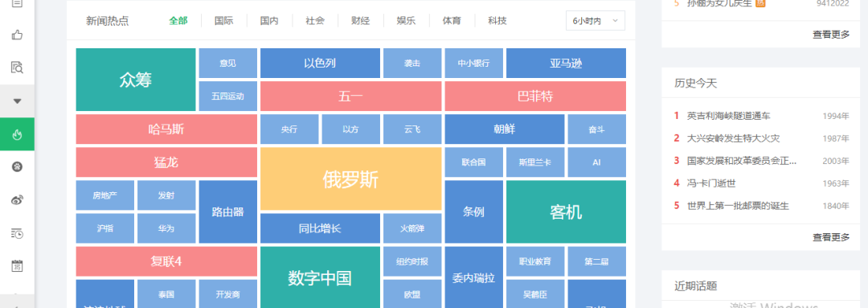868x308 pixels.
Task: Click the 云飞 topic tile
Action: [x=412, y=129]
